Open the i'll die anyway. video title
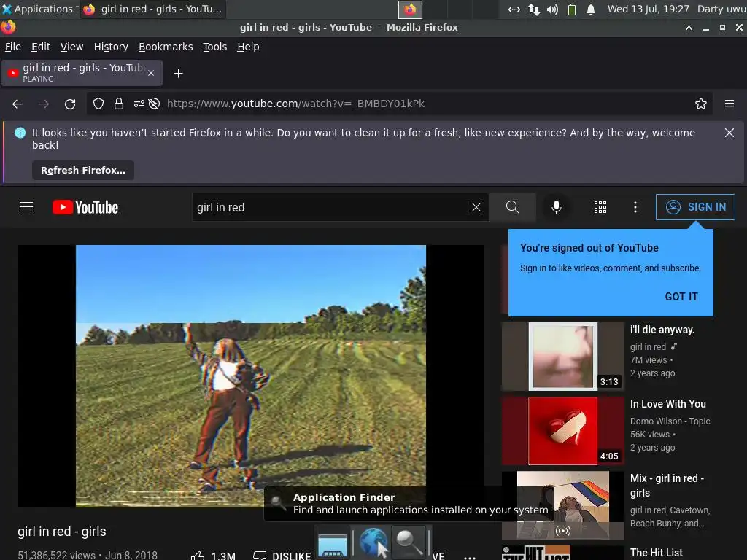The image size is (747, 560). (x=662, y=330)
